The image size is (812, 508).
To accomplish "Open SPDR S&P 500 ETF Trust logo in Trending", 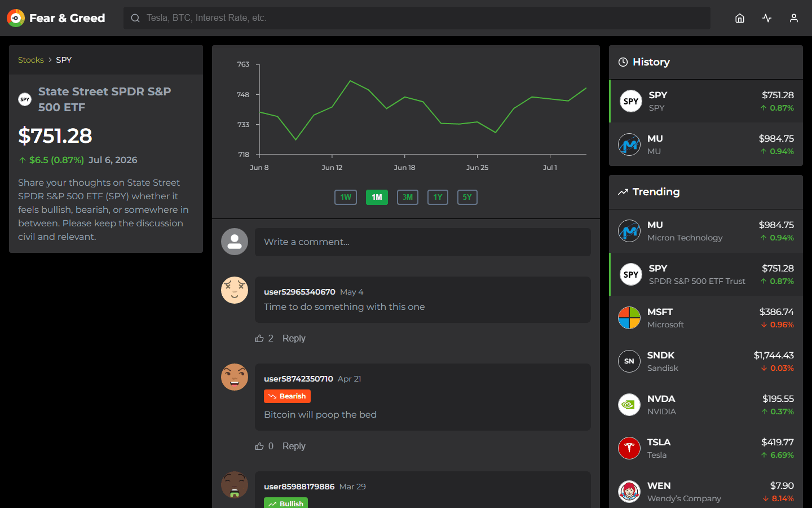I will click(x=631, y=274).
